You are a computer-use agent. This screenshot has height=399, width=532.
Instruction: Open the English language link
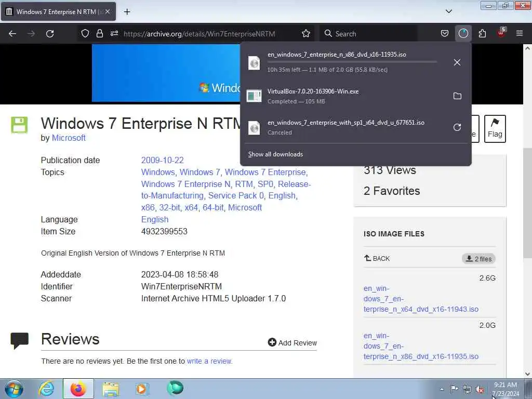pyautogui.click(x=155, y=220)
